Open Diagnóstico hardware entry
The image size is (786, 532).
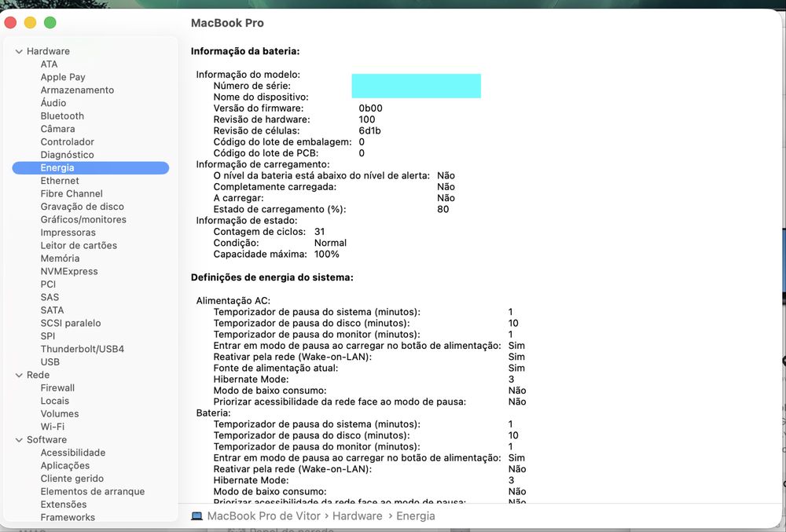point(67,155)
